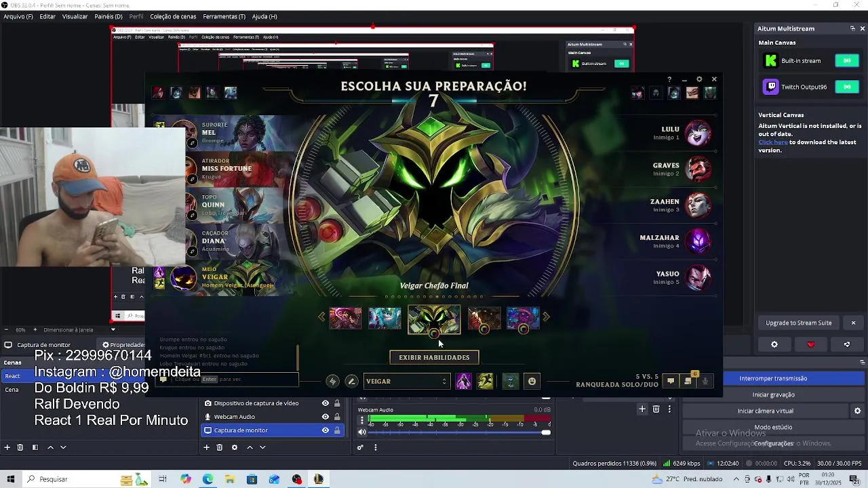
Task: Select first summoner spell icon
Action: [x=464, y=382]
